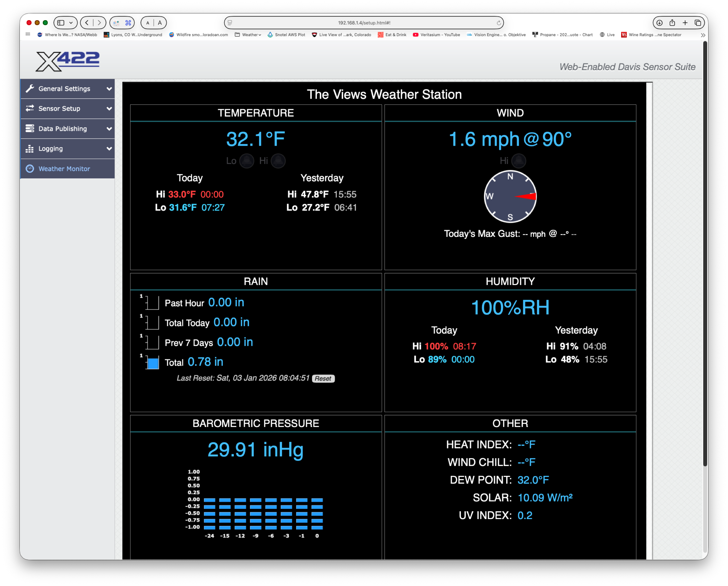Go back with the browser back arrow
Viewport: 728px width, 586px height.
[87, 23]
